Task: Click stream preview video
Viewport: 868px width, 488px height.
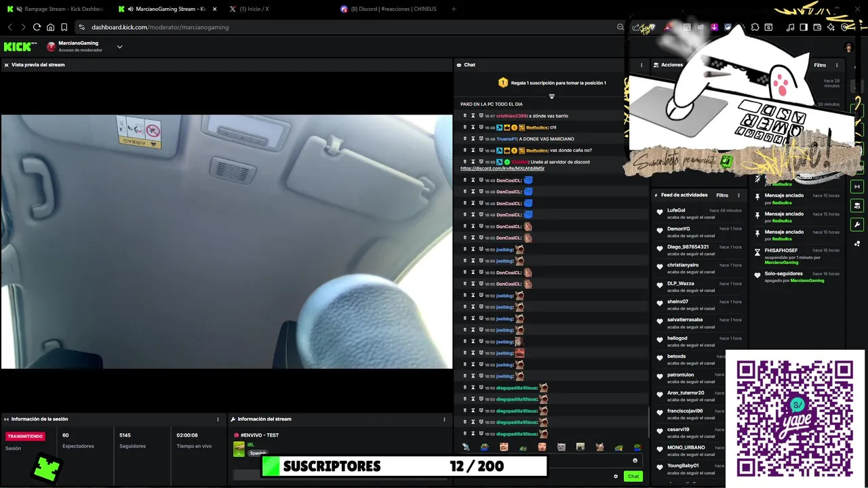Action: tap(226, 241)
